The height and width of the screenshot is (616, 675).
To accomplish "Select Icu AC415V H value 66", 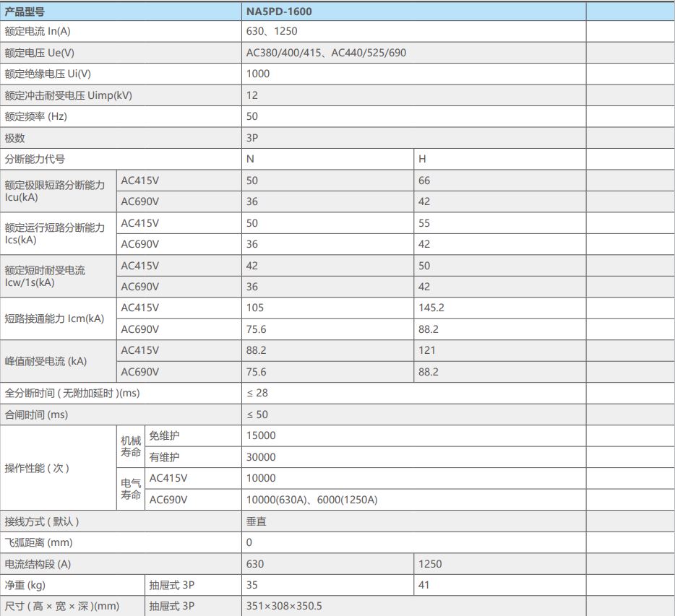I will pyautogui.click(x=424, y=181).
